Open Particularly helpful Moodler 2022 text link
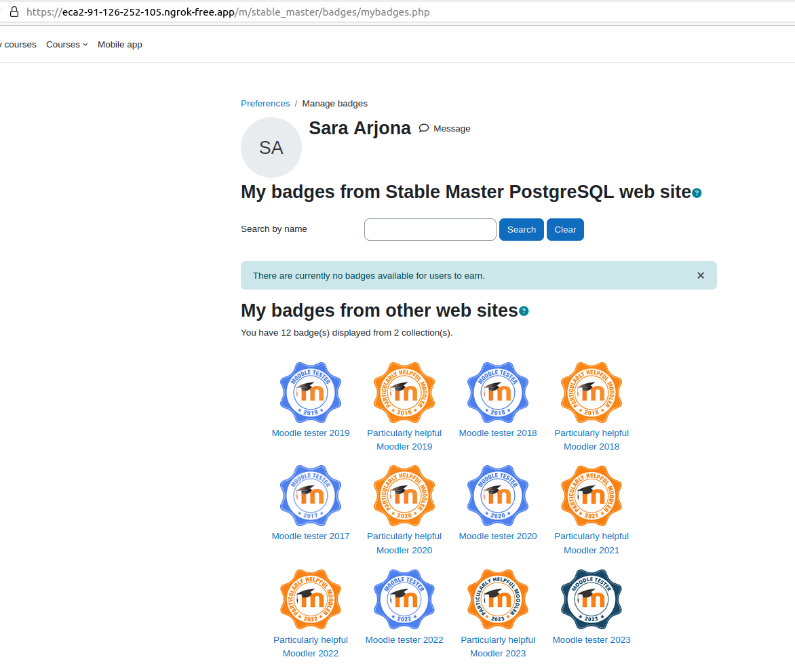The width and height of the screenshot is (795, 672). pos(311,647)
